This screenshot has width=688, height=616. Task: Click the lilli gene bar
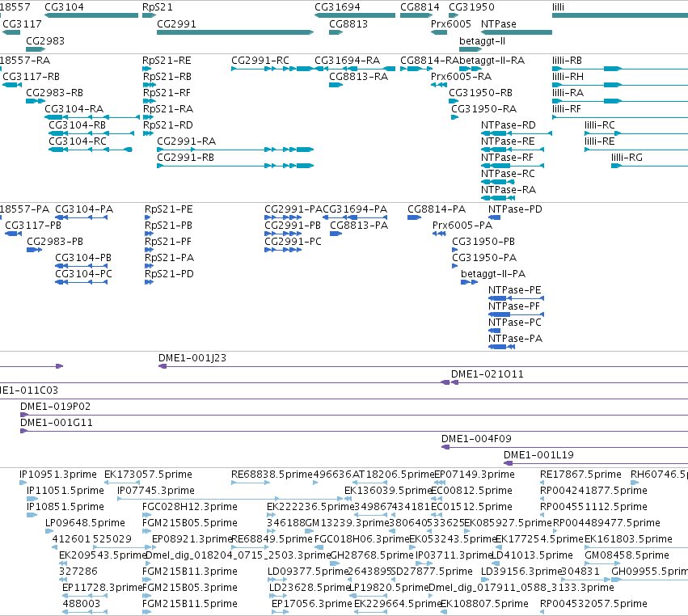point(620,15)
